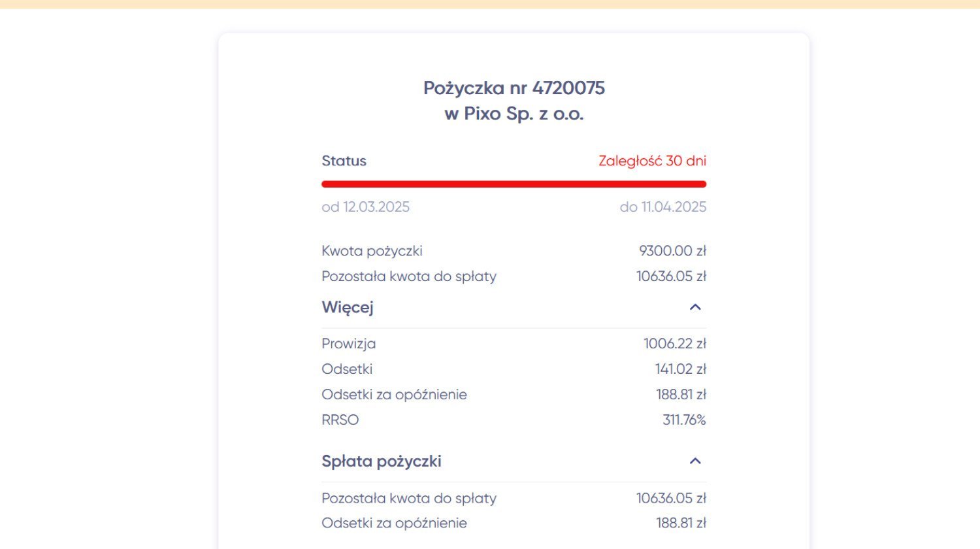Collapse the Spłata pożyczki chevron
The width and height of the screenshot is (980, 549).
[695, 461]
